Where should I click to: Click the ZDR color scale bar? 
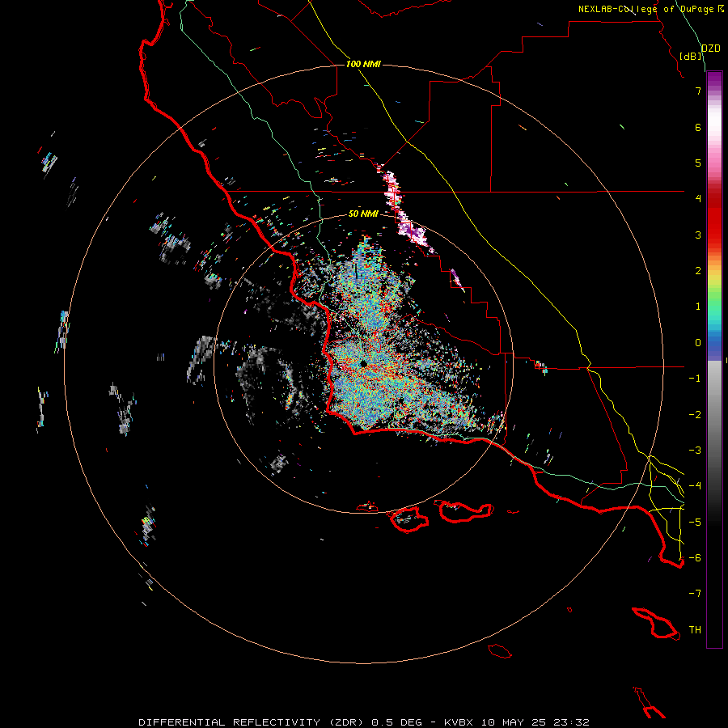click(x=714, y=359)
